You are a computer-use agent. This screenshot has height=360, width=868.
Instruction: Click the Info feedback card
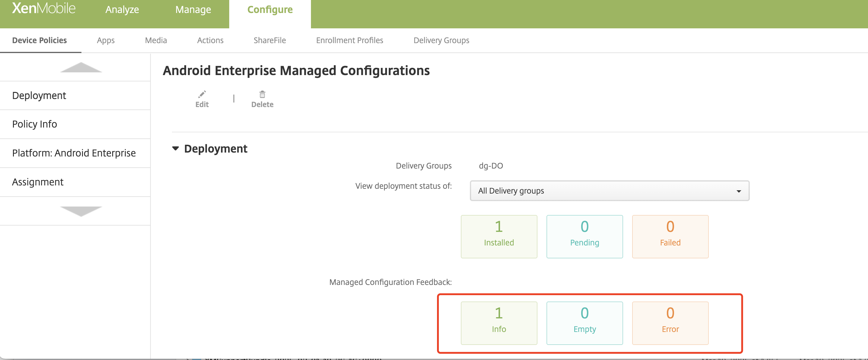pos(499,323)
